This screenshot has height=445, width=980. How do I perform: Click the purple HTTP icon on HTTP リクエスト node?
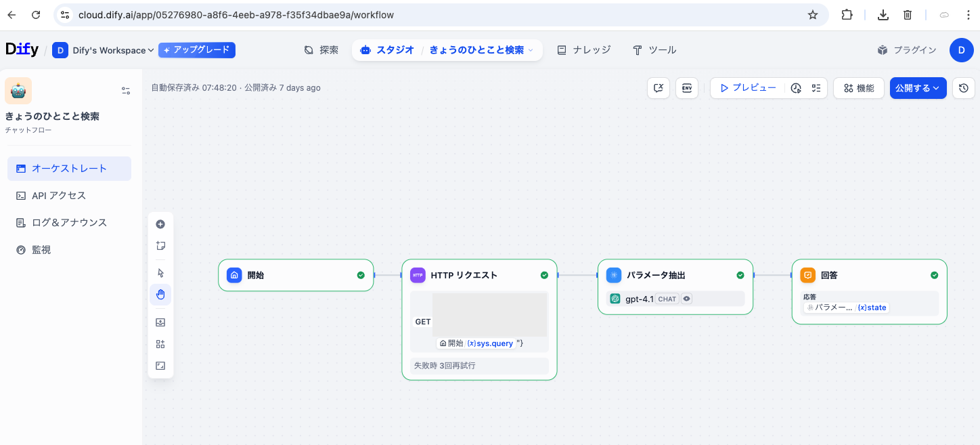tap(418, 275)
